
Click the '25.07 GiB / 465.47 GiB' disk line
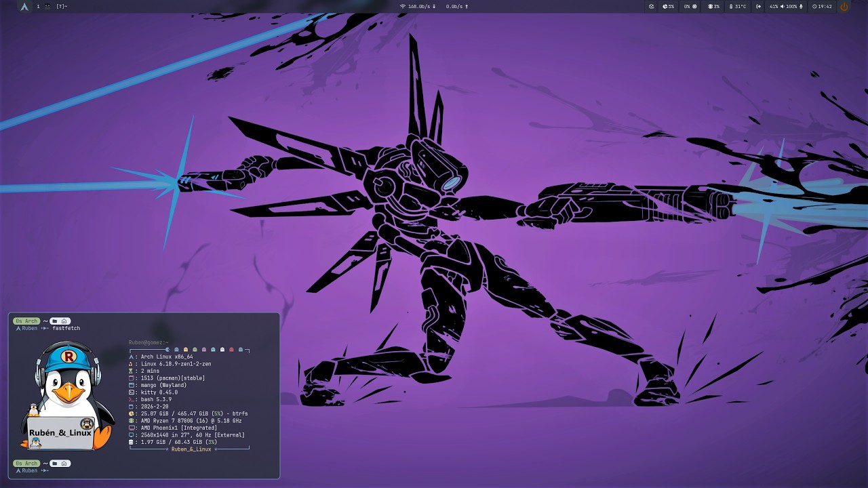[x=194, y=413]
